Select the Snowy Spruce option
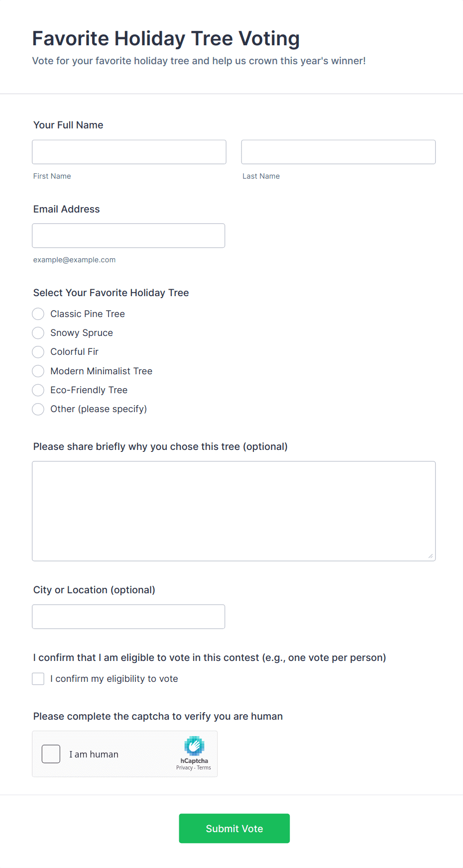Viewport: 463px width, 868px height. coord(38,332)
